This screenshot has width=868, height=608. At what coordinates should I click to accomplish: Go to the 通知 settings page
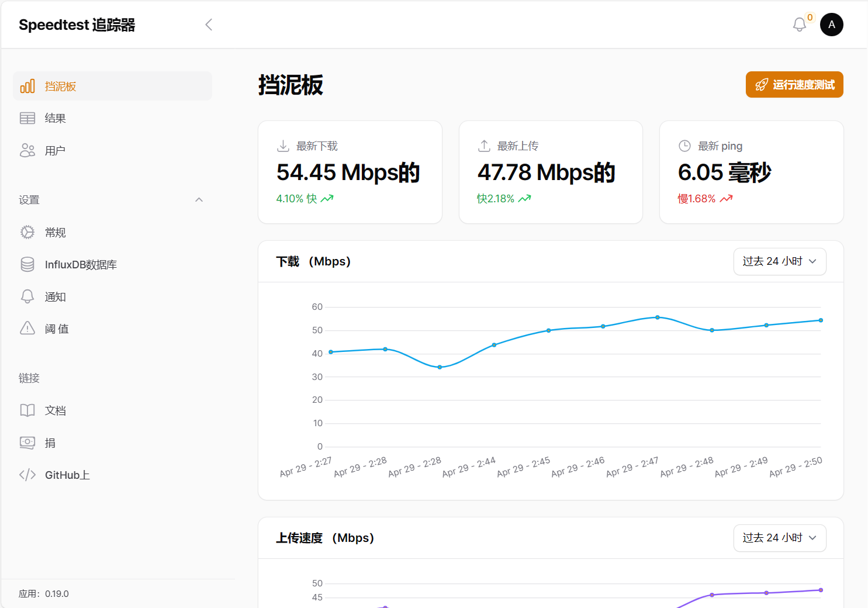[56, 297]
